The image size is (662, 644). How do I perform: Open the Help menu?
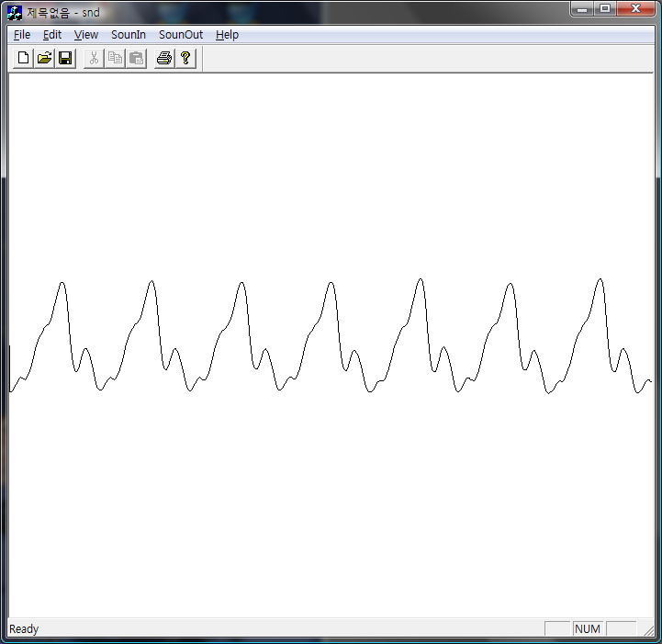click(x=227, y=35)
